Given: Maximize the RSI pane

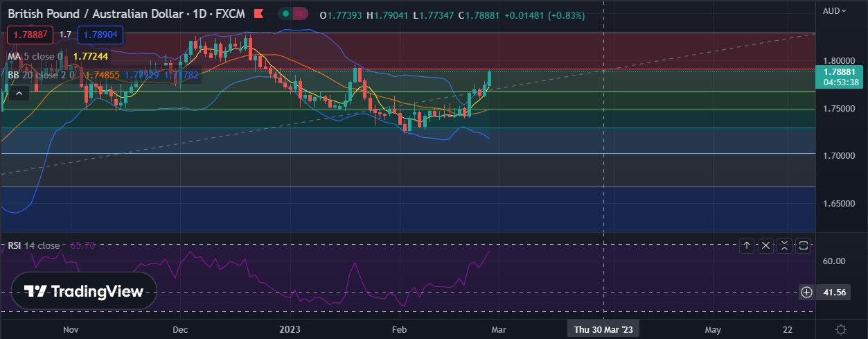Looking at the screenshot, I should tap(803, 245).
